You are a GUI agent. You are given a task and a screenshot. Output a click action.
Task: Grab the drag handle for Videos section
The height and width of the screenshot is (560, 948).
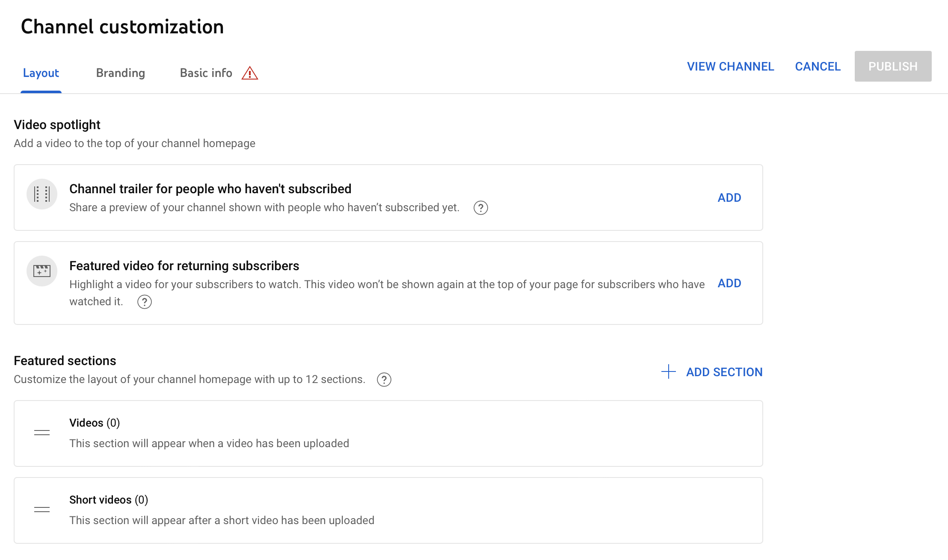(42, 433)
